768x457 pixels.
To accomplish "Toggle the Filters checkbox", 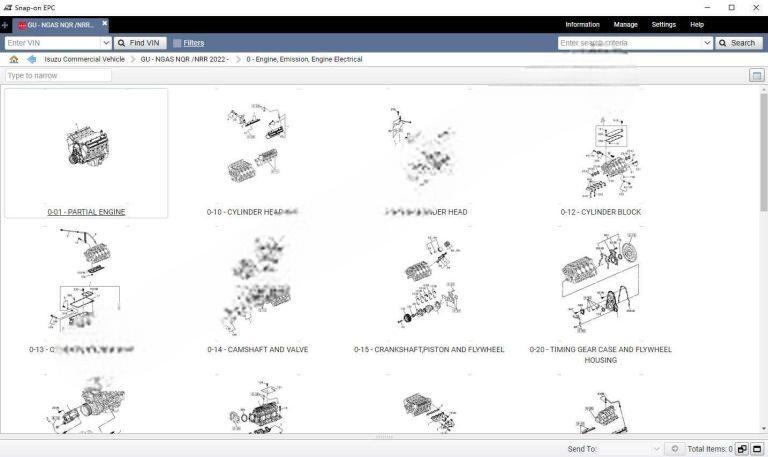I will [177, 43].
